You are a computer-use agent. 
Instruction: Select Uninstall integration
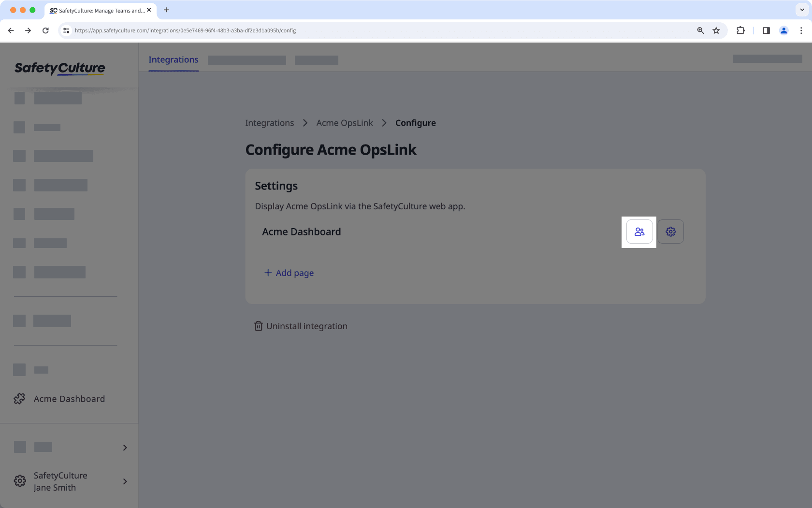pos(306,326)
